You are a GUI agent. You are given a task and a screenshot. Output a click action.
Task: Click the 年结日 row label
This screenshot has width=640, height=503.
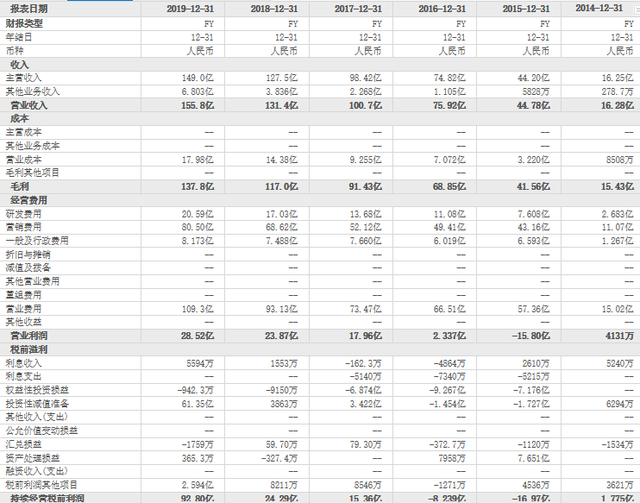(19, 37)
